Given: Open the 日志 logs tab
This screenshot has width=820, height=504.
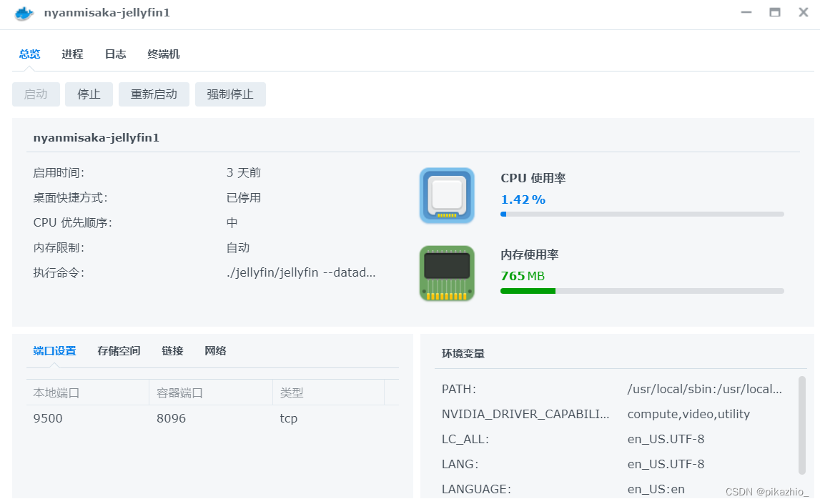Looking at the screenshot, I should (116, 54).
